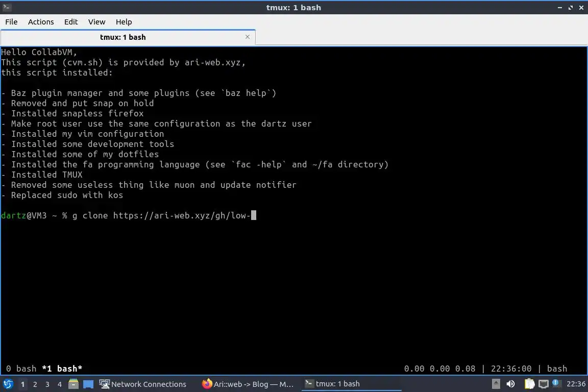The height and width of the screenshot is (392, 588).
Task: Open the View menu
Action: (x=97, y=22)
